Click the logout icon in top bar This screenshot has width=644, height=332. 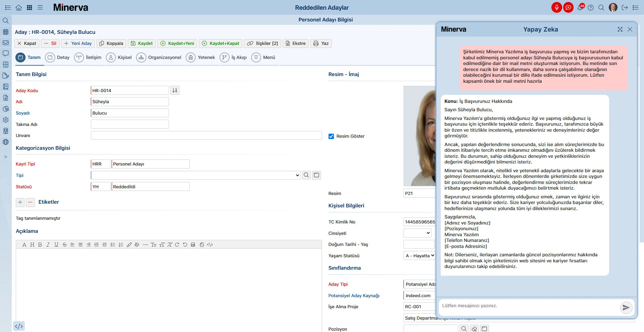pyautogui.click(x=625, y=8)
